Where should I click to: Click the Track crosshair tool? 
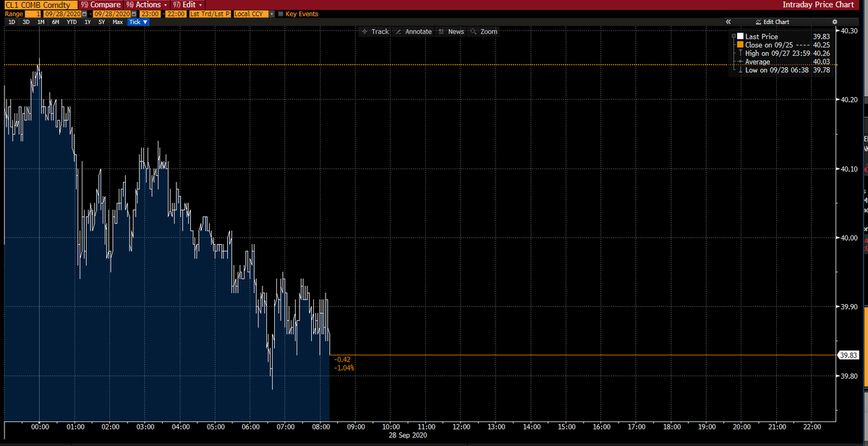[375, 32]
